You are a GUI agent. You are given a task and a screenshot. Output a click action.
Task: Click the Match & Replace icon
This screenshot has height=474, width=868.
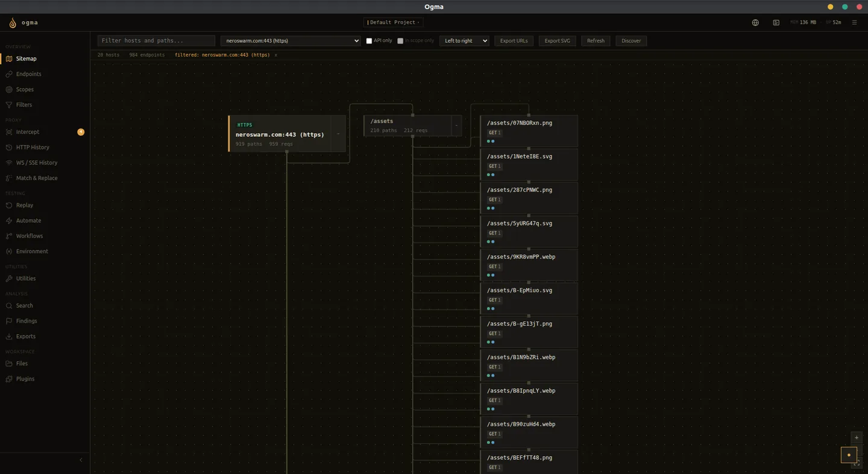pos(9,178)
